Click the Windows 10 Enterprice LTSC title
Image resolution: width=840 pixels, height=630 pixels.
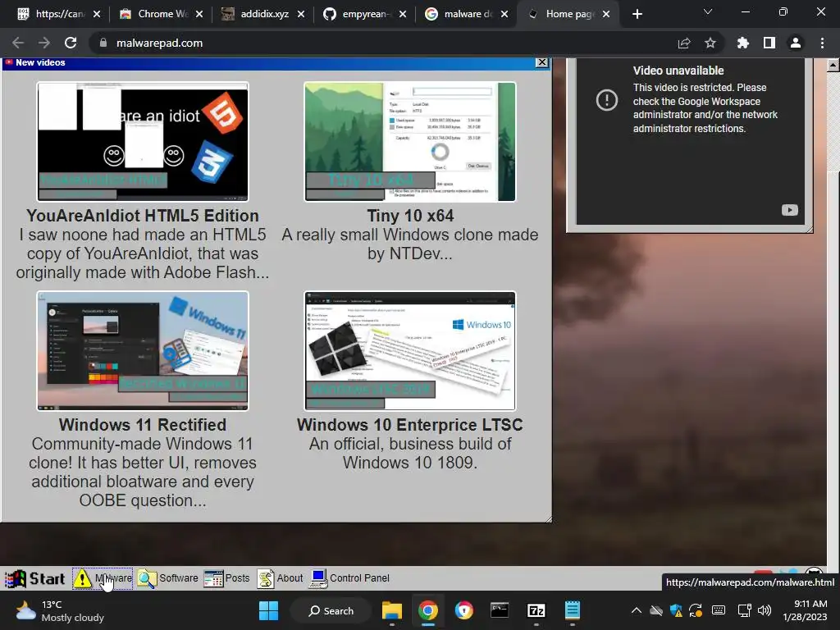pos(410,424)
